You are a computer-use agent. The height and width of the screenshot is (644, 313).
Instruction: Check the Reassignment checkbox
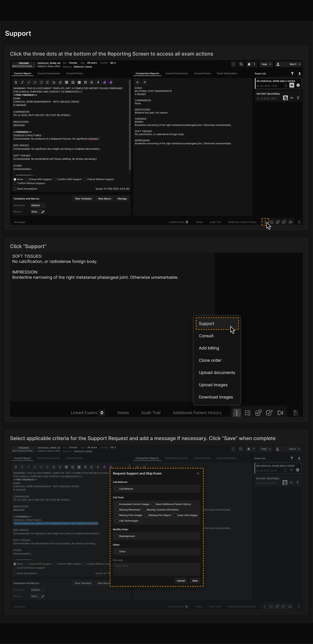pyautogui.click(x=117, y=536)
